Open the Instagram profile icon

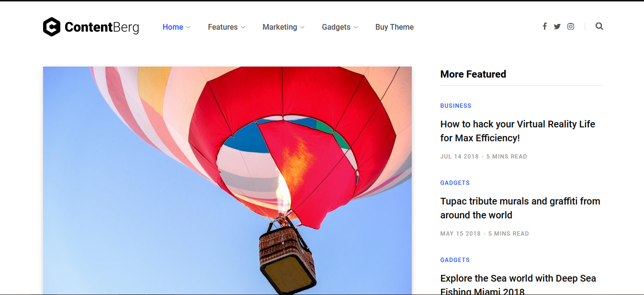(570, 26)
